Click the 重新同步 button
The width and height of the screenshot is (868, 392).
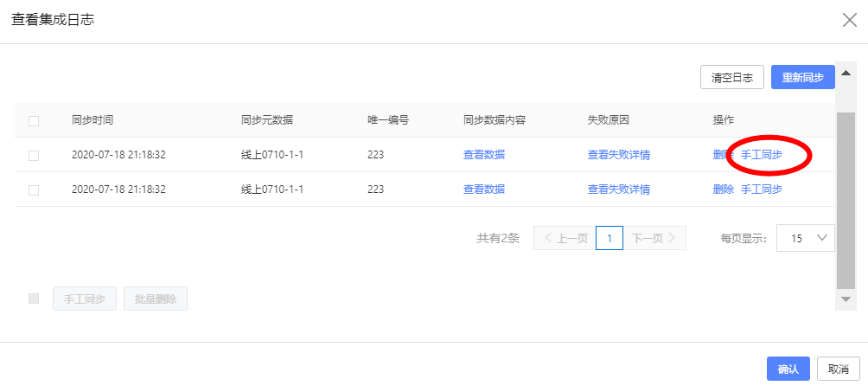click(x=802, y=77)
